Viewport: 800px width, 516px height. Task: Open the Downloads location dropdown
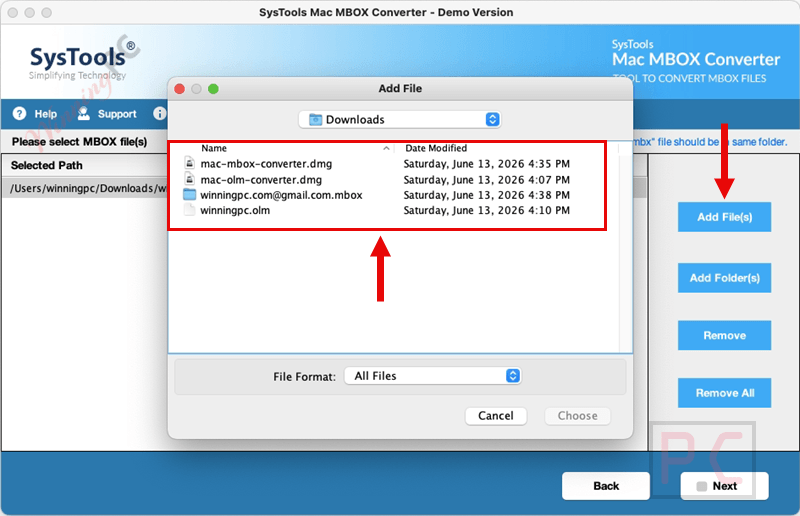[399, 119]
